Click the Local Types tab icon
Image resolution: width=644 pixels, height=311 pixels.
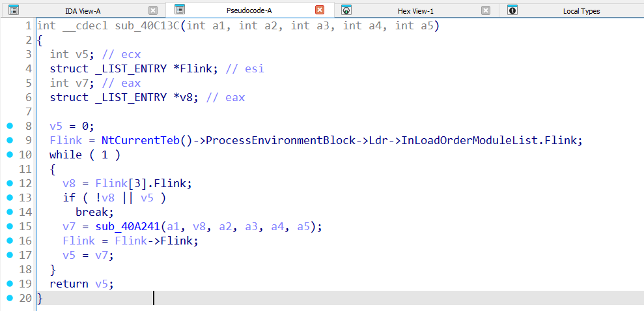(512, 10)
